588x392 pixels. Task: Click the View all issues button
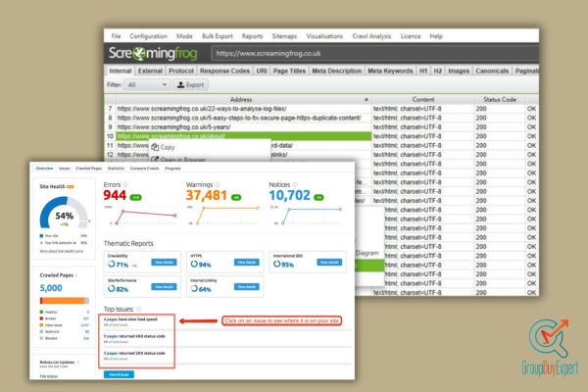click(x=119, y=374)
